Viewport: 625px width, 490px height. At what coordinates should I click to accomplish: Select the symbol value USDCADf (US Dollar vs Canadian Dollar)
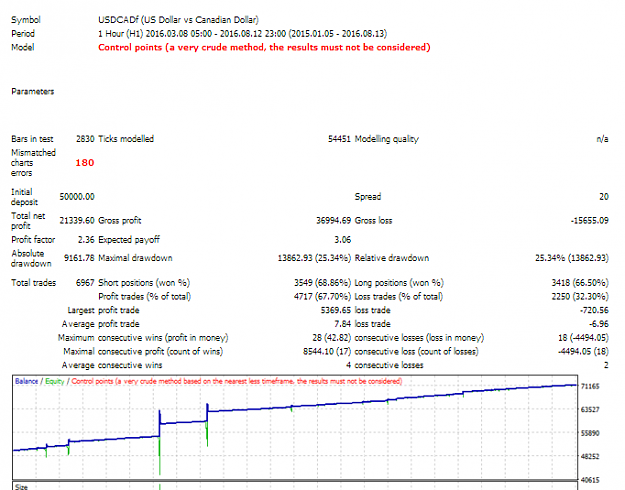click(178, 20)
